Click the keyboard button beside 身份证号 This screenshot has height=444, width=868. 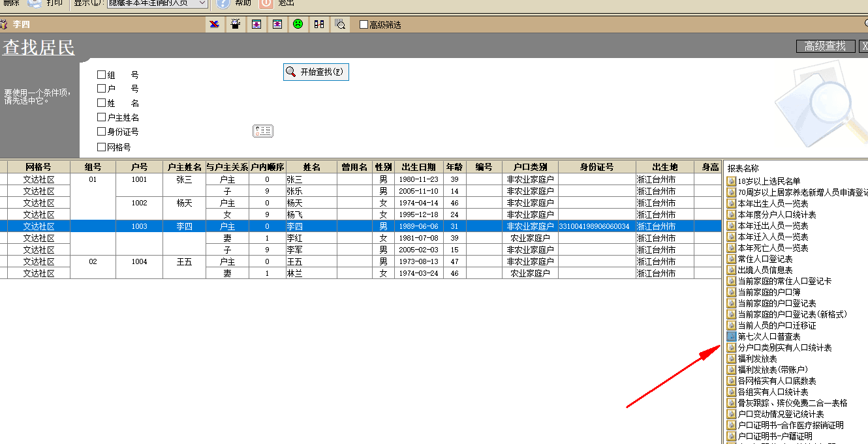tap(263, 132)
